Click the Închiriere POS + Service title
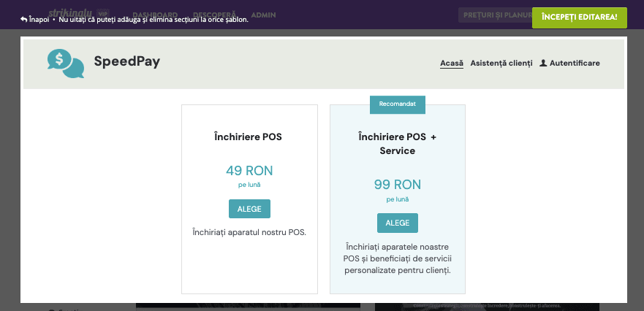This screenshot has height=311, width=644. coord(397,144)
